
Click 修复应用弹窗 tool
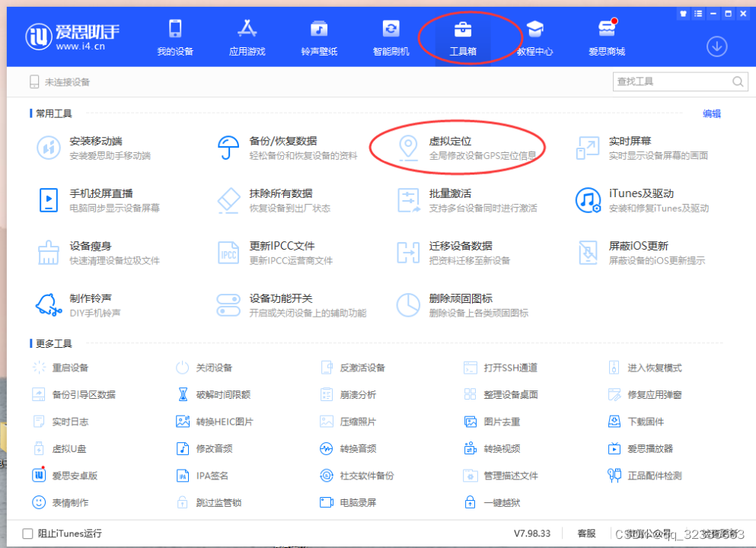point(645,395)
